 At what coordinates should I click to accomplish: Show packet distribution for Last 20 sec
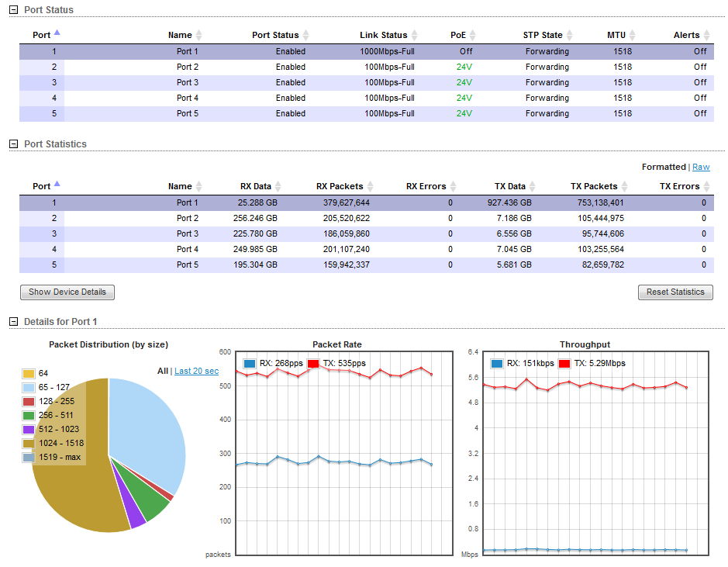click(x=196, y=372)
